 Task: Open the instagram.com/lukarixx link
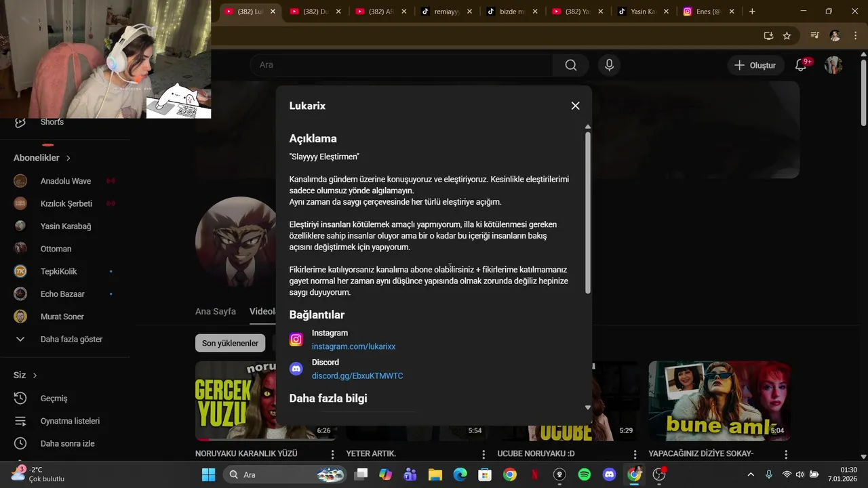353,346
